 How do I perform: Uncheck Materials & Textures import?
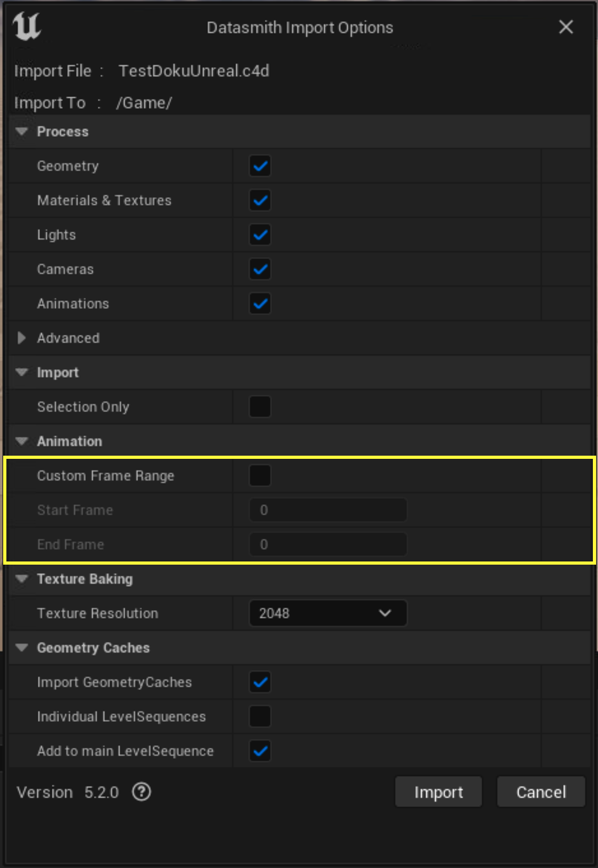click(259, 200)
